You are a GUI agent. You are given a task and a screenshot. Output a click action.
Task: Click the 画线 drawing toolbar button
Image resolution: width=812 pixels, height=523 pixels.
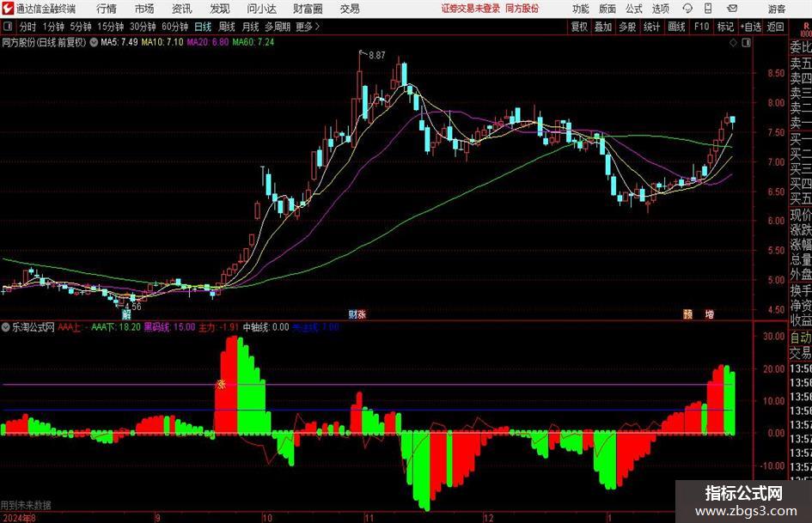676,27
